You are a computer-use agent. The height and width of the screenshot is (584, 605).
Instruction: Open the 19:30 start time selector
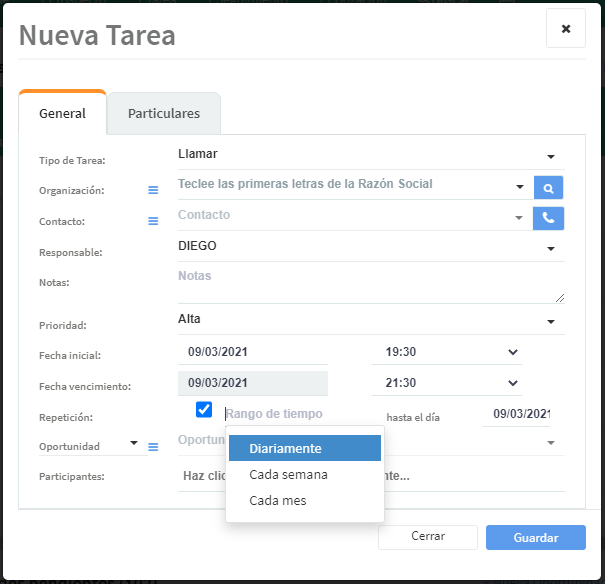(x=452, y=352)
